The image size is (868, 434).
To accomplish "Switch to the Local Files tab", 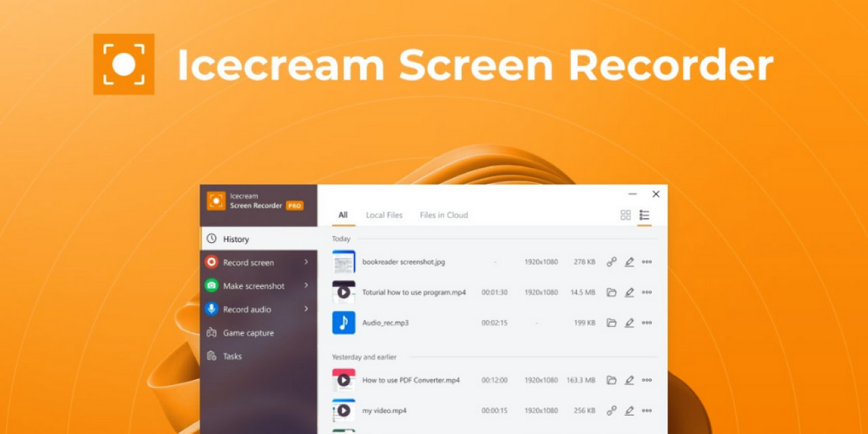I will 384,215.
